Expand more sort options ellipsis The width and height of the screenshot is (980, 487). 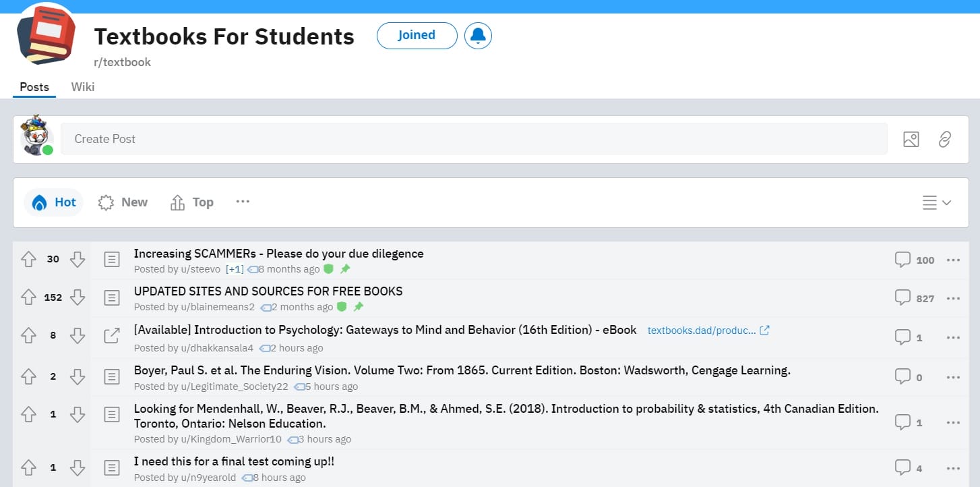tap(243, 202)
